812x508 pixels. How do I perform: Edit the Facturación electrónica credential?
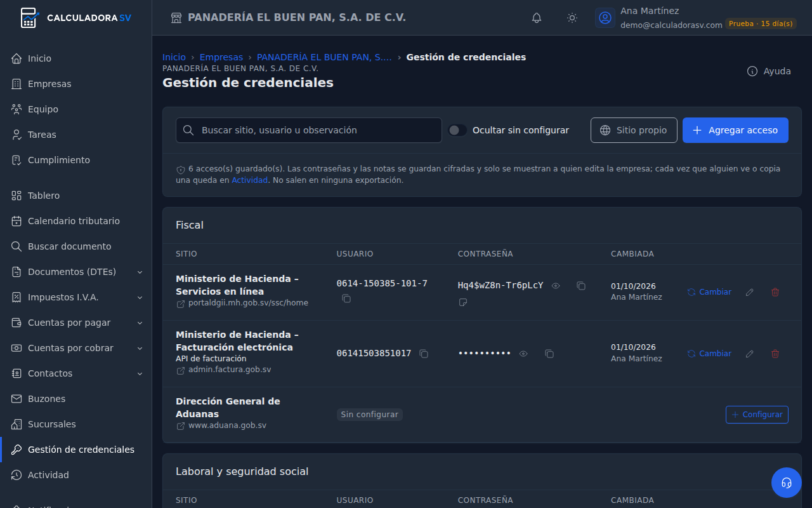tap(750, 354)
